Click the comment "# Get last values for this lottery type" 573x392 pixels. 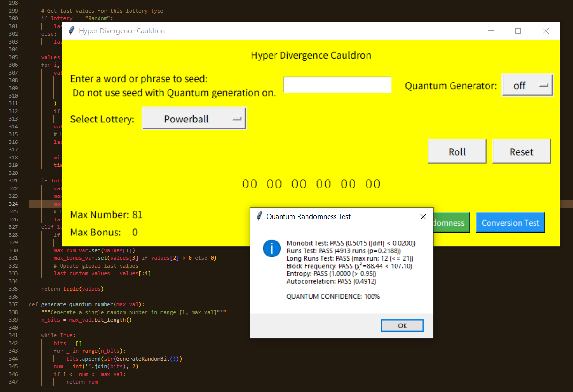point(102,11)
